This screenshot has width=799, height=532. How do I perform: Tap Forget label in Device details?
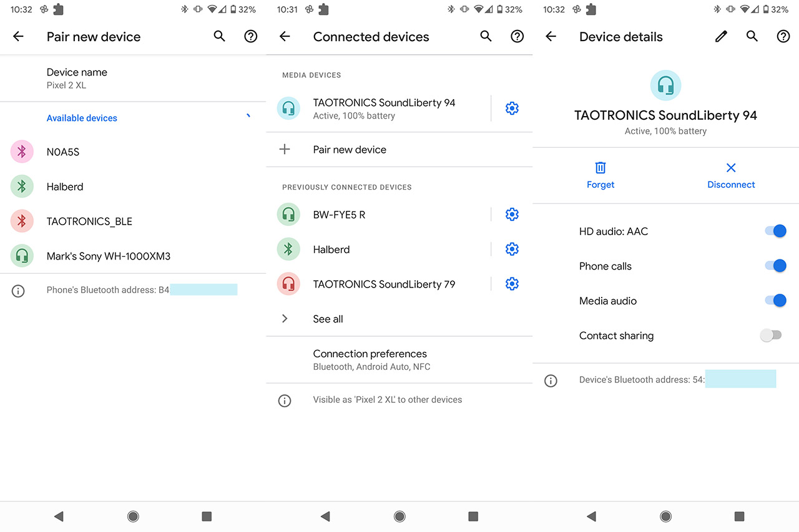click(600, 185)
